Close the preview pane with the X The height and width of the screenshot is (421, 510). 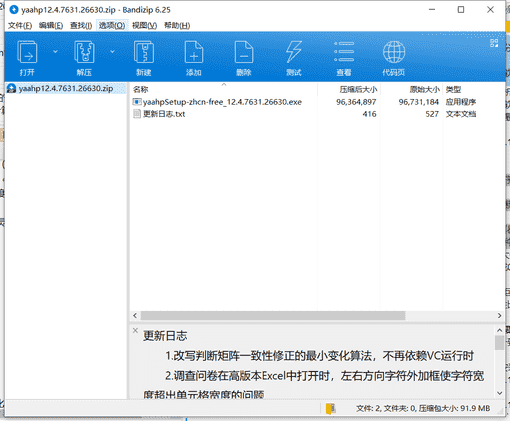[x=135, y=330]
